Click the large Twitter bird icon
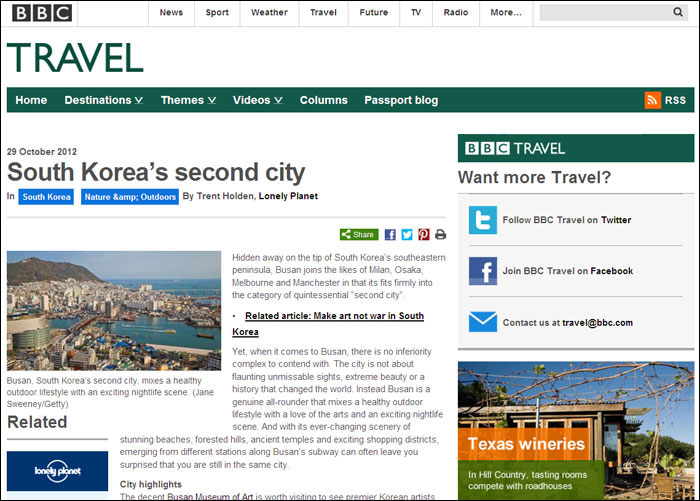 click(x=483, y=220)
